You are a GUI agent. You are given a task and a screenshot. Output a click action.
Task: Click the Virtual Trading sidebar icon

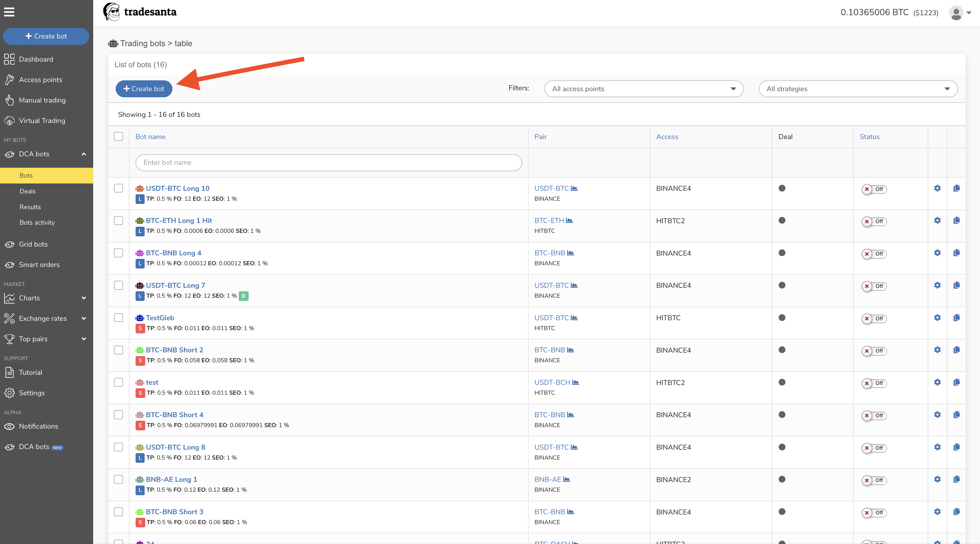10,121
